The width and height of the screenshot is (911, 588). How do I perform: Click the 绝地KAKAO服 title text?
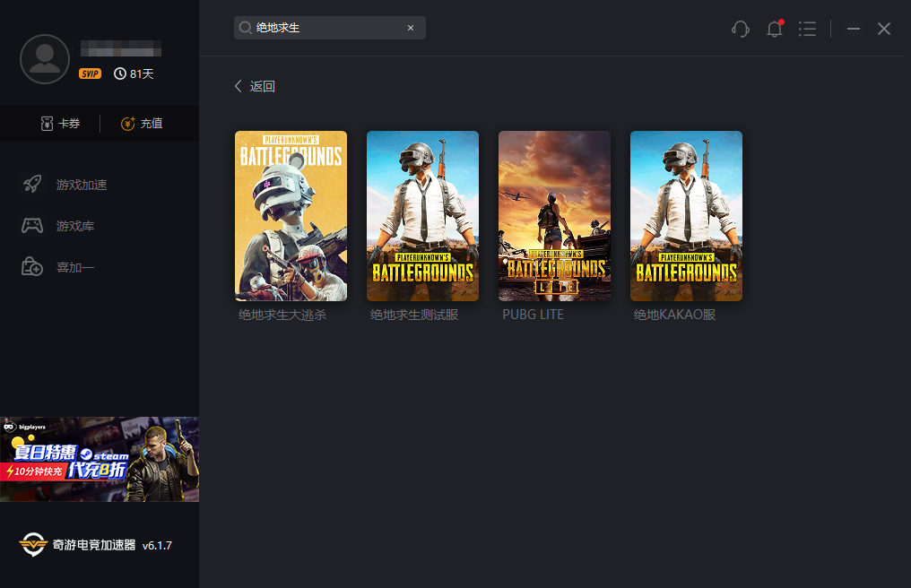pyautogui.click(x=674, y=315)
